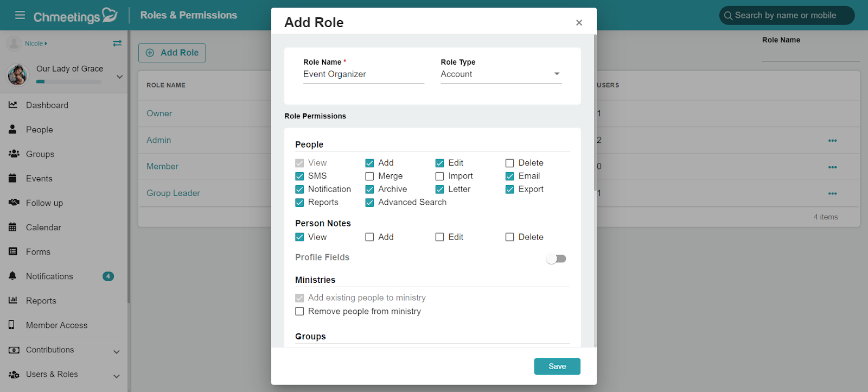Click the switch account arrows icon
Screen dimensions: 868x392
[117, 43]
